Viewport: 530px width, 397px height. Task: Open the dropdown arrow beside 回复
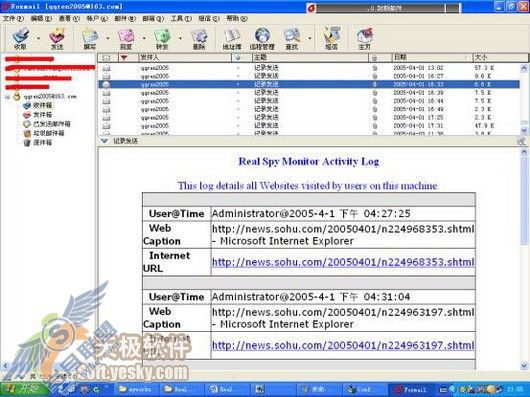click(x=144, y=38)
